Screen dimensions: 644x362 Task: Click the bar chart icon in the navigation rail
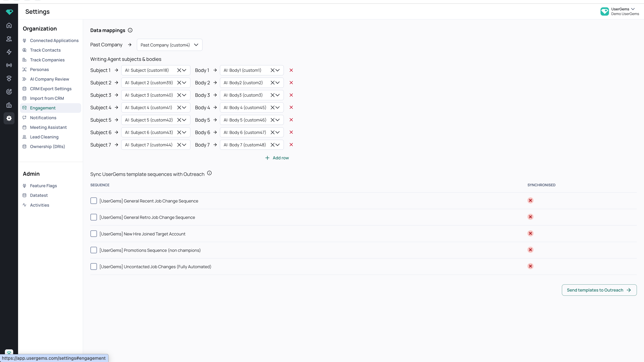(x=9, y=105)
